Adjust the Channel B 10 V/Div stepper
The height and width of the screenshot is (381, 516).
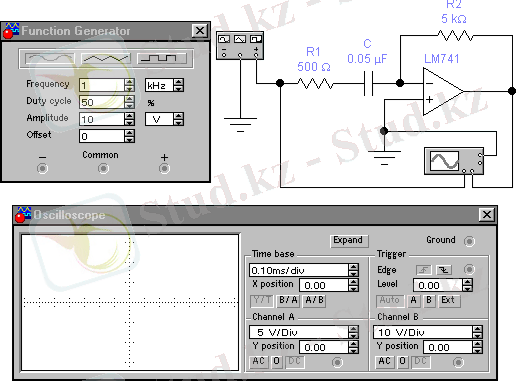coord(477,332)
